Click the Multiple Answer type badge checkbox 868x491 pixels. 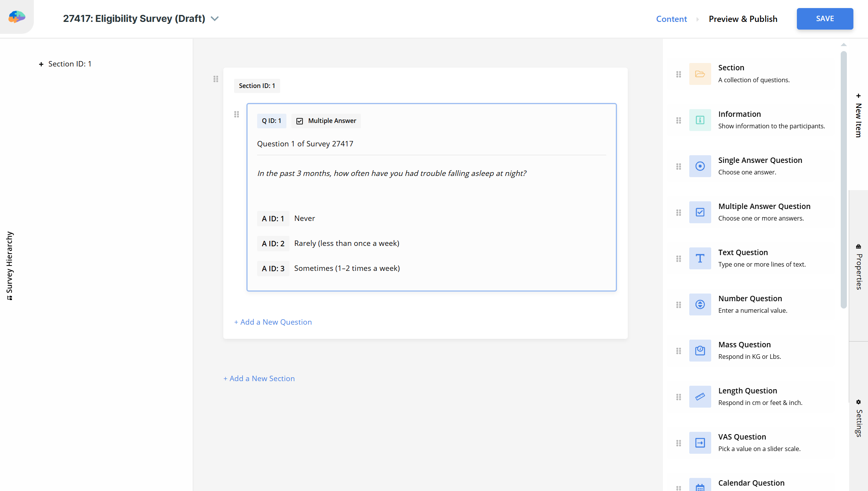(x=300, y=121)
